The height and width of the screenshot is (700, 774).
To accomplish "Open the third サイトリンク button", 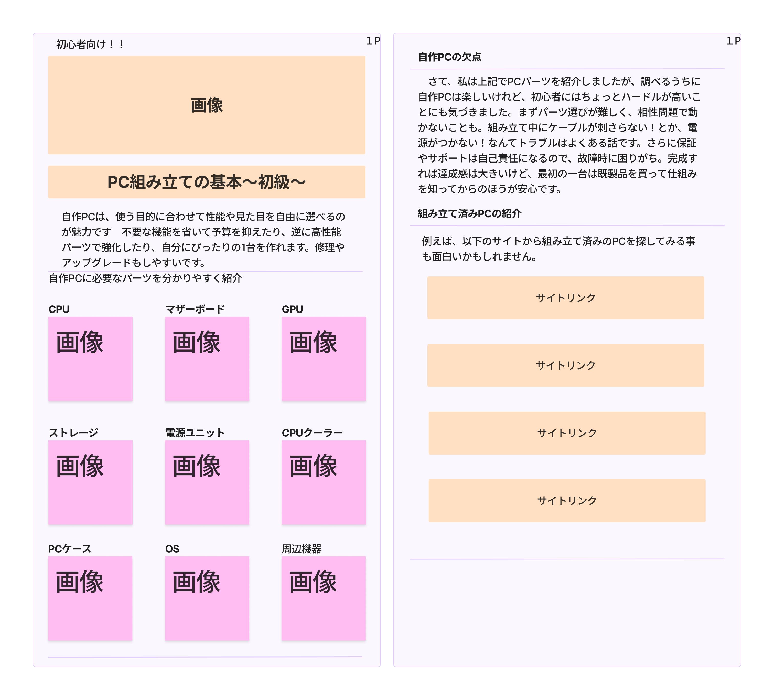I will pos(567,433).
